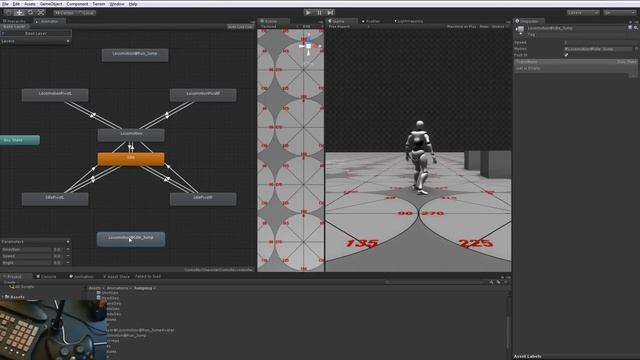Open the File menu
Image resolution: width=640 pixels, height=360 pixels.
tap(5, 4)
